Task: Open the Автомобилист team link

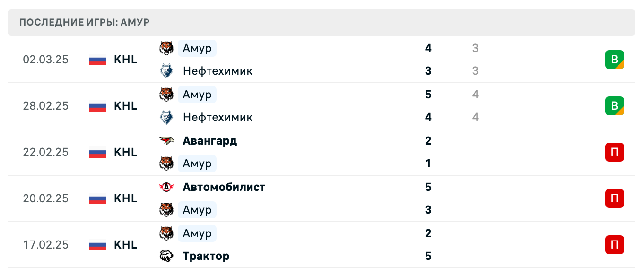Action: tap(224, 187)
